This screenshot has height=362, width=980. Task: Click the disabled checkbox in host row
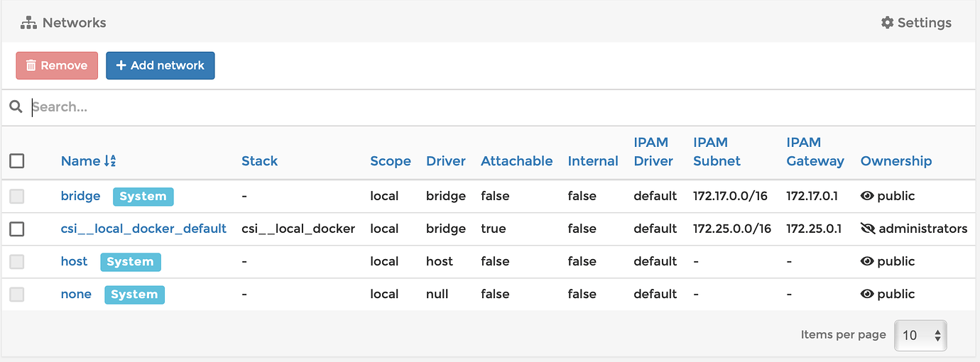[x=17, y=261]
